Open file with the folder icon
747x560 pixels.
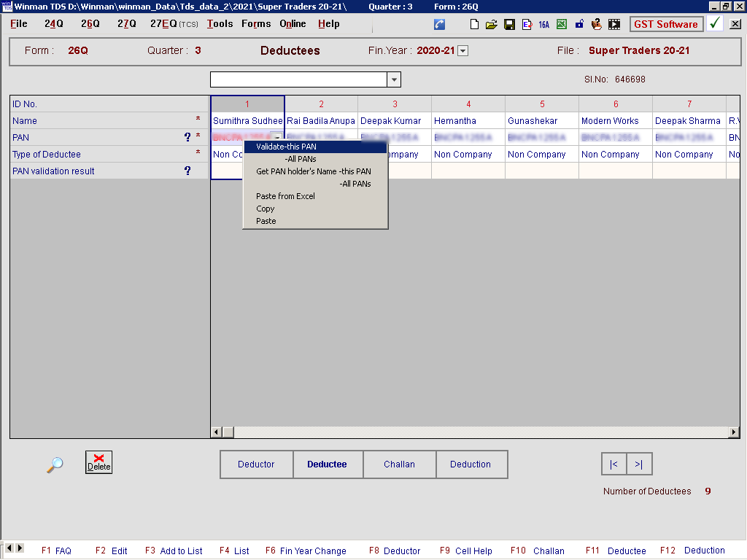tap(492, 24)
